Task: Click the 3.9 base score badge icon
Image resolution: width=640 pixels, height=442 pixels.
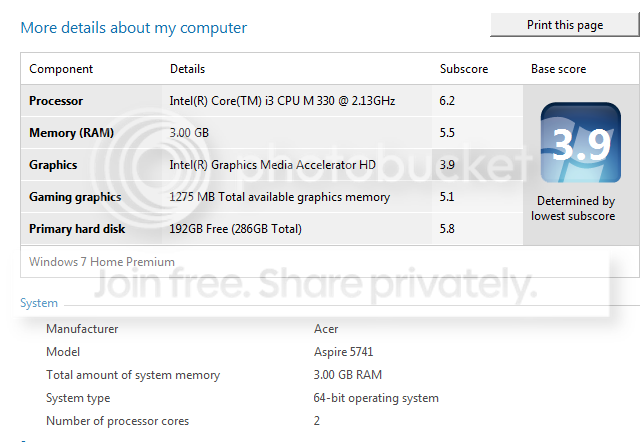Action: [580, 142]
